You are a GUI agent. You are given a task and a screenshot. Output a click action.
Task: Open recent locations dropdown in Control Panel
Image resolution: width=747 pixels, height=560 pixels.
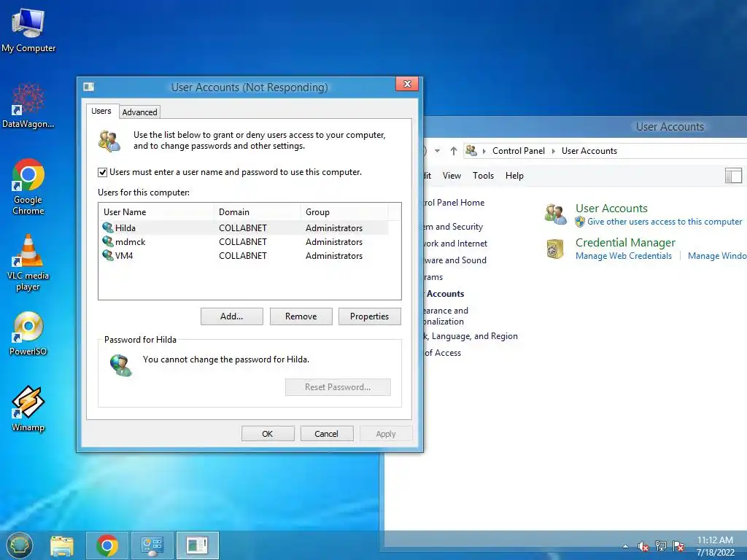pyautogui.click(x=437, y=151)
